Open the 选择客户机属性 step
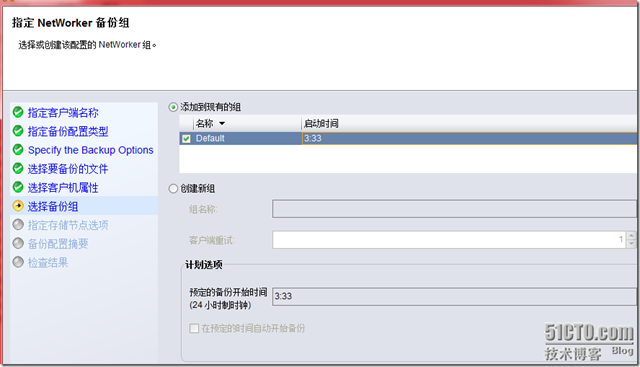Viewport: 640px width, 367px height. pos(63,188)
